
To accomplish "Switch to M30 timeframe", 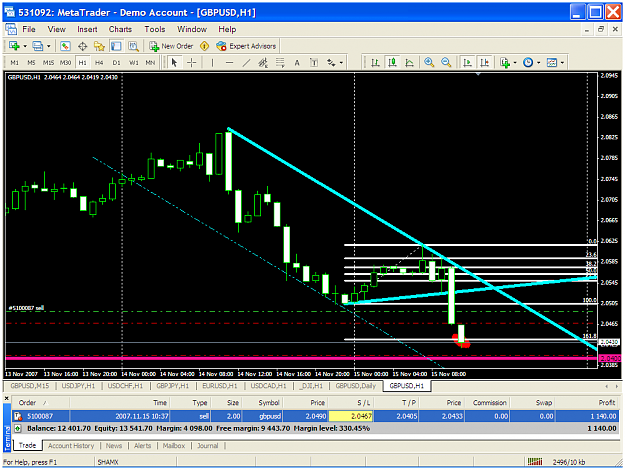I will click(65, 63).
